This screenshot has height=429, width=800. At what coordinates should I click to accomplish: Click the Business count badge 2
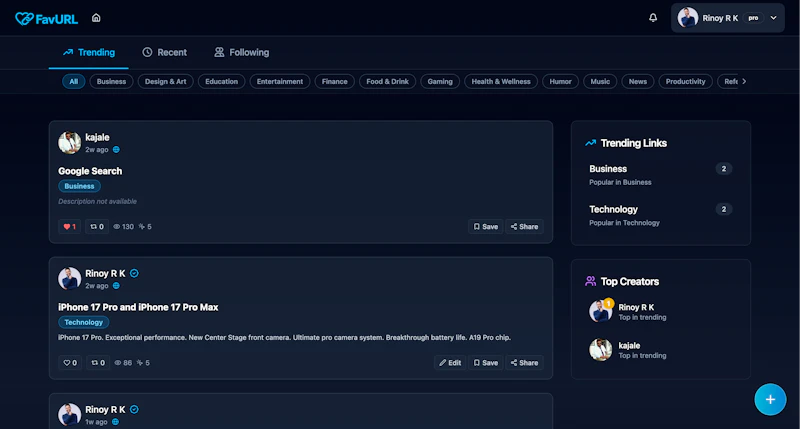[x=723, y=169]
